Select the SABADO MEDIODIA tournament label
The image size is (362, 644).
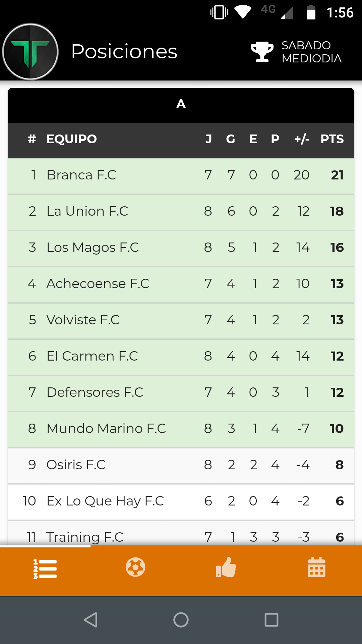[311, 52]
